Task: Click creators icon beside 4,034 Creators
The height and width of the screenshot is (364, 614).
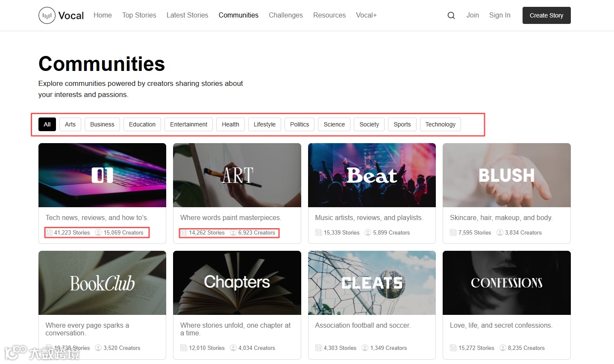Action: (x=233, y=348)
